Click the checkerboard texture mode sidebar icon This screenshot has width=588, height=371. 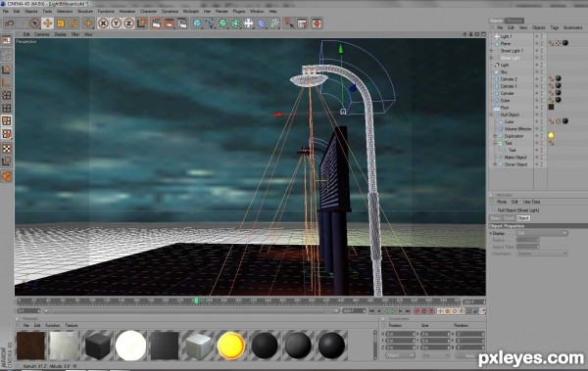[7, 149]
